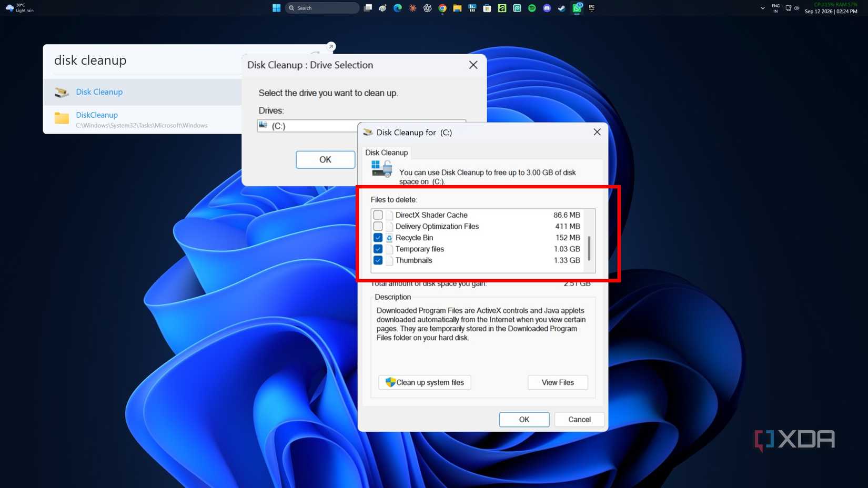Open Microsoft Store from the taskbar
868x488 pixels.
pos(487,8)
